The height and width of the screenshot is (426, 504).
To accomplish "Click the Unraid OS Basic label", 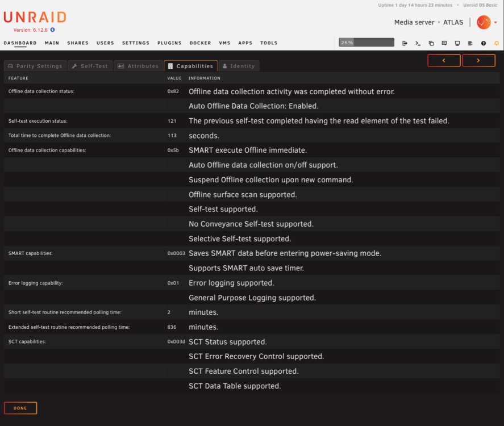I will pos(480,5).
